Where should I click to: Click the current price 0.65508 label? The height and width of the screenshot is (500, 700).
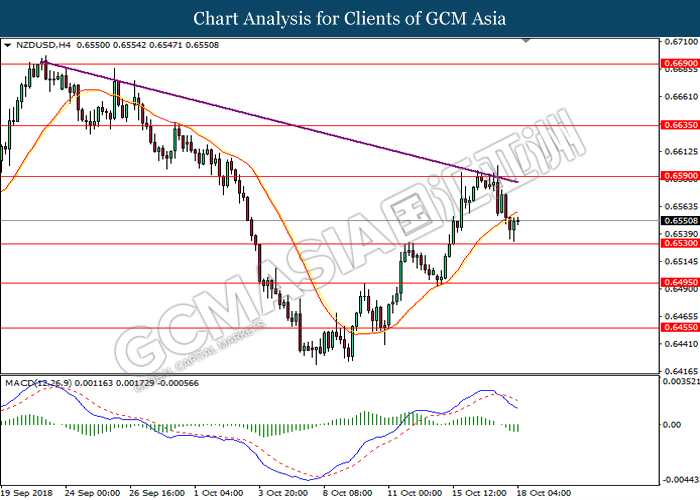click(680, 221)
